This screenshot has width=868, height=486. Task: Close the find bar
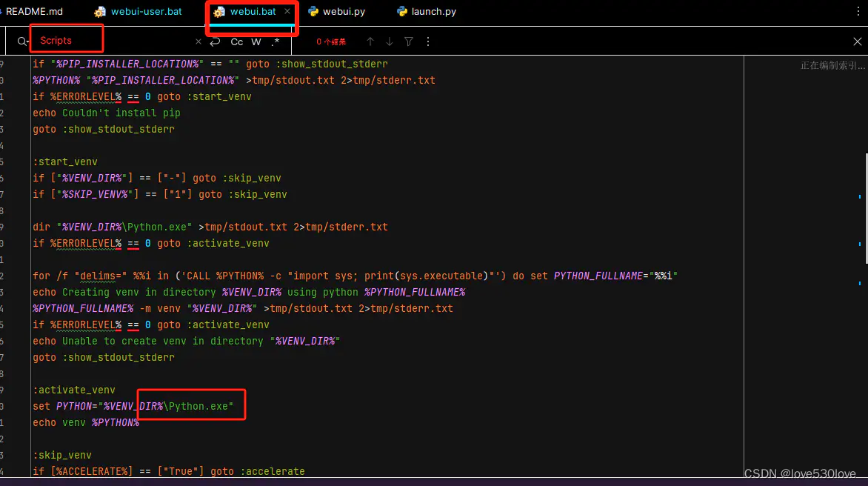tap(858, 41)
